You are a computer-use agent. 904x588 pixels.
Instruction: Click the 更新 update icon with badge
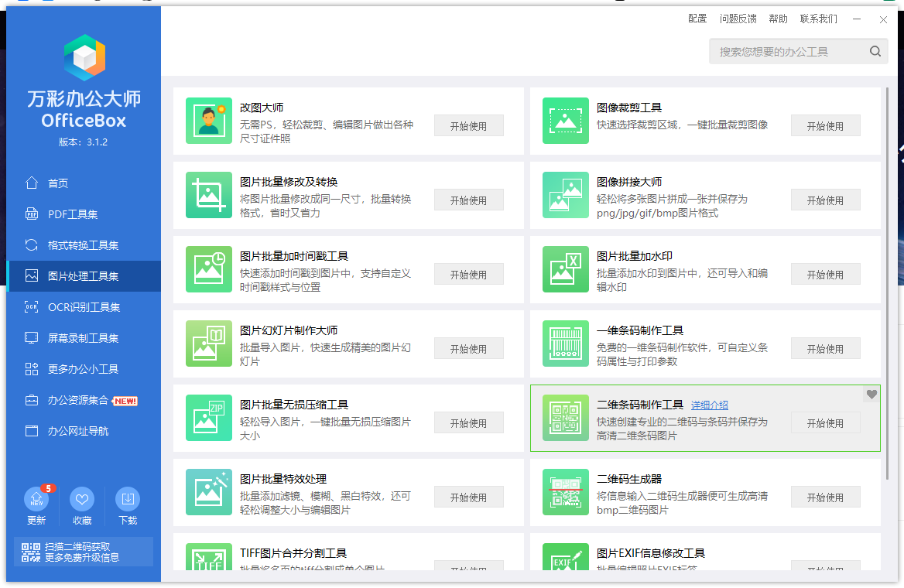click(36, 499)
